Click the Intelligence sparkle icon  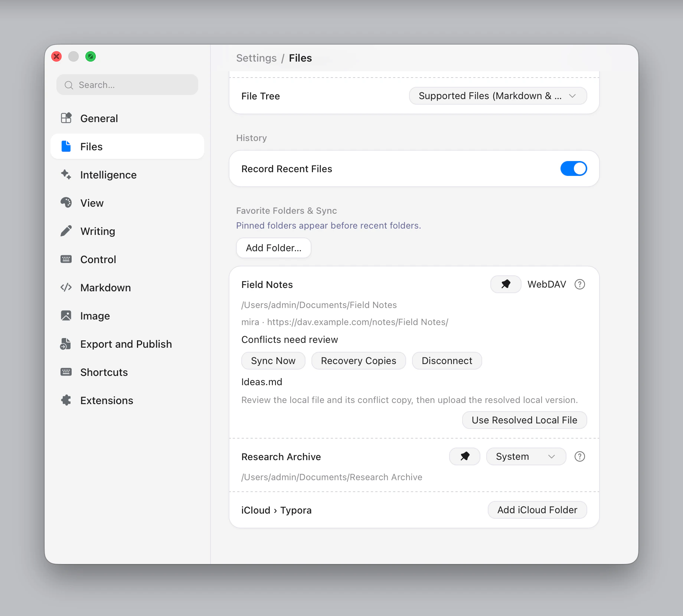(66, 174)
